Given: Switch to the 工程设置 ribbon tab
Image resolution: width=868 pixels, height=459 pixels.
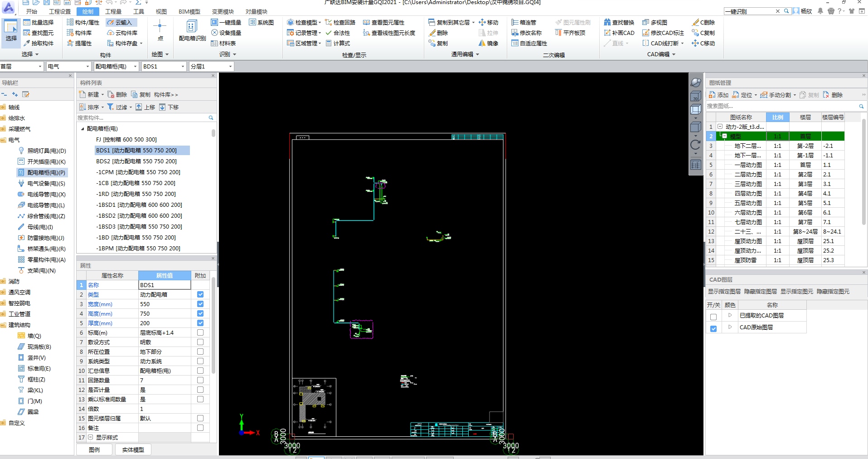Looking at the screenshot, I should tap(60, 11).
